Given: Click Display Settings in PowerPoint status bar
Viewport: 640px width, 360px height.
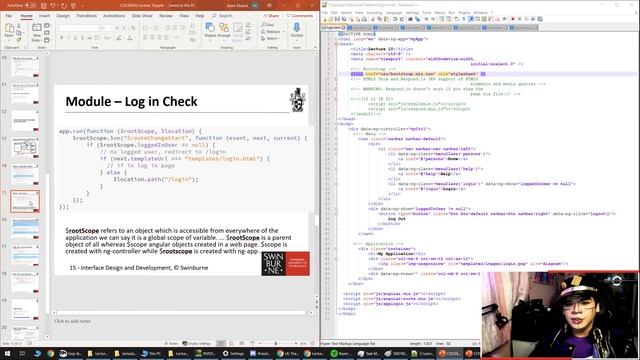Looking at the screenshot, I should pyautogui.click(x=197, y=344).
